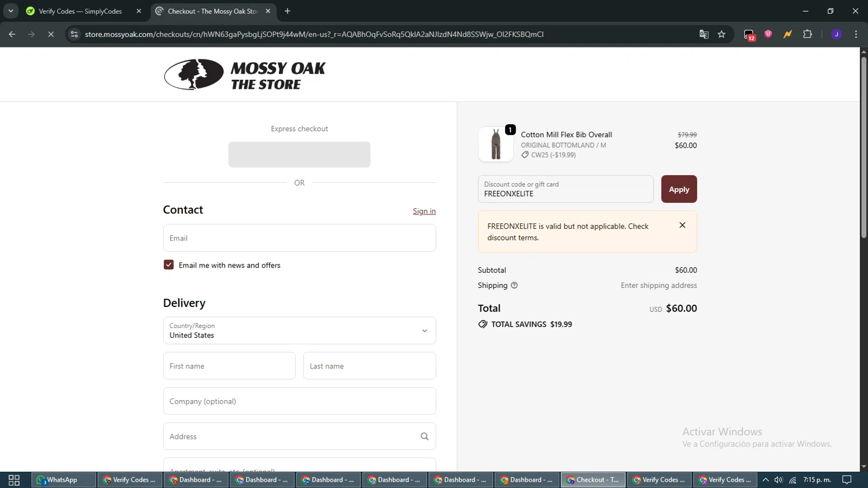The image size is (868, 488).
Task: Focus the Email input field
Action: (299, 238)
